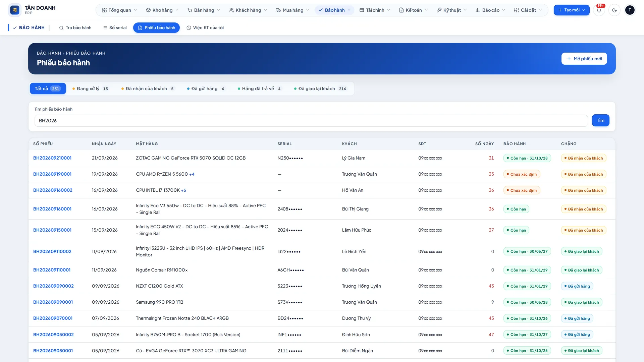Click the +5 items badge on CPU INTEL I7 row

click(183, 190)
